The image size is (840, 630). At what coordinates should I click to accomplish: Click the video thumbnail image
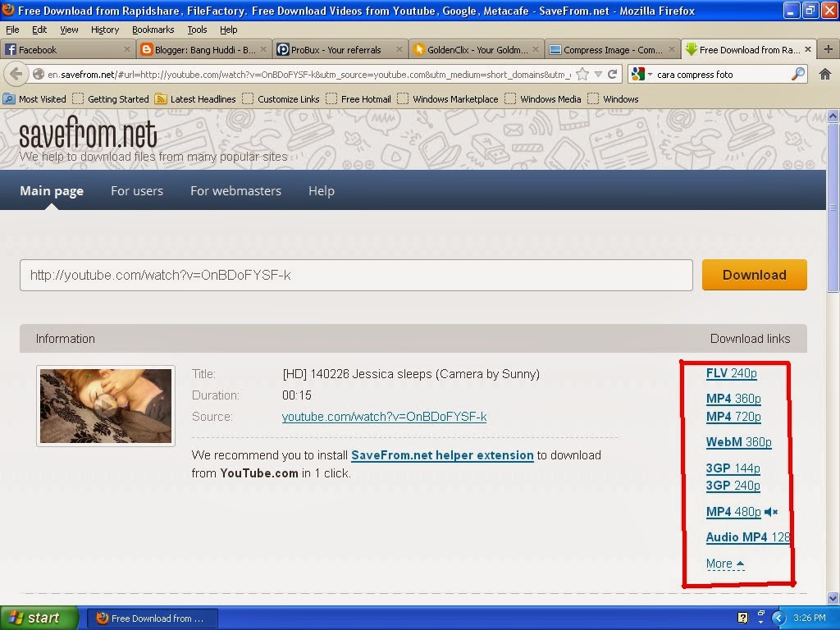pos(106,405)
